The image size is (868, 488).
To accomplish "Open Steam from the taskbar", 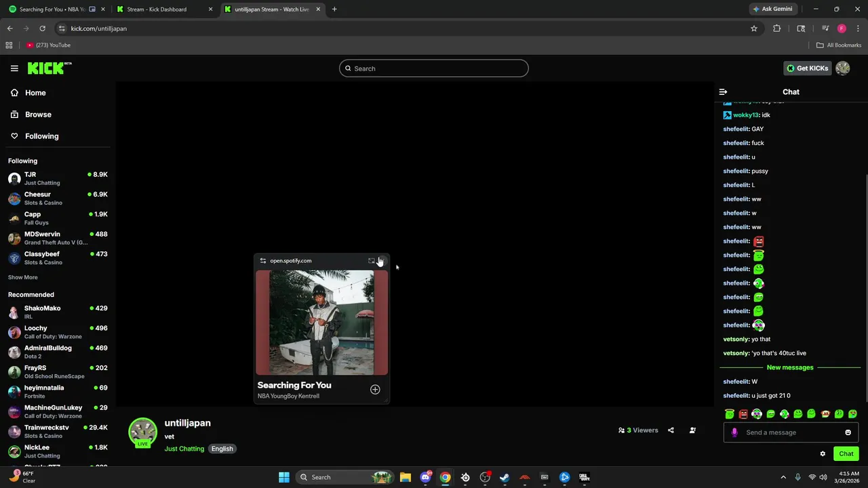I will (x=505, y=477).
